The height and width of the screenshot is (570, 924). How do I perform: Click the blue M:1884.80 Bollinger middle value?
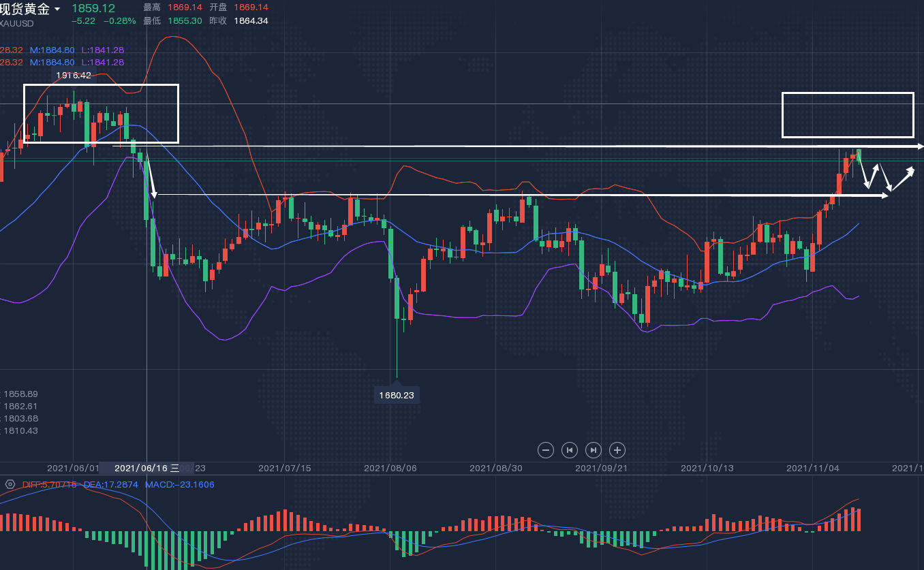coord(52,50)
